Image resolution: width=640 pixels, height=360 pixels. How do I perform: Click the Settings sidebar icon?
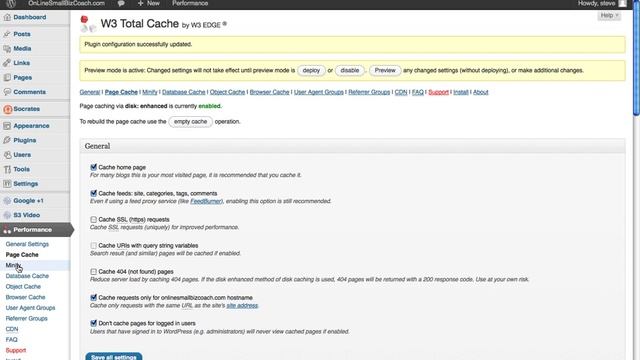pos(7,184)
